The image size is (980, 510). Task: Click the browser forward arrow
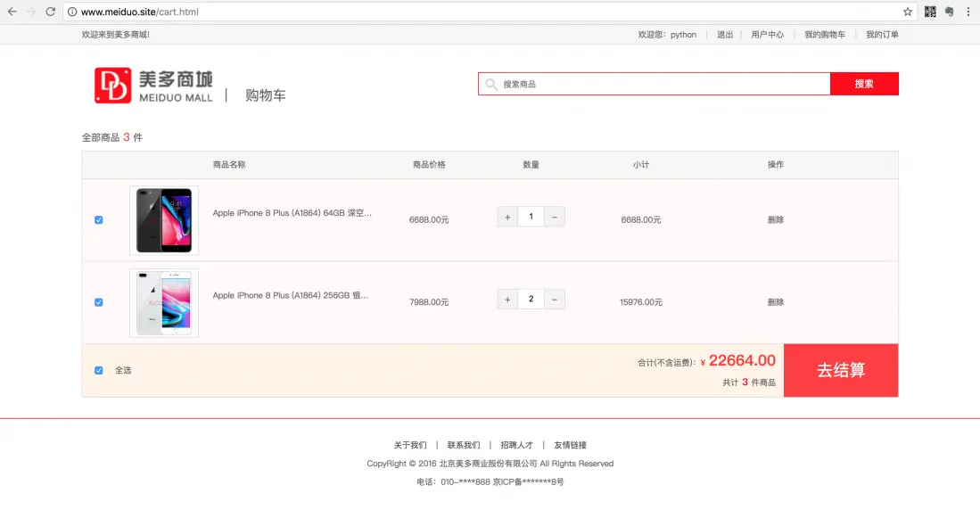31,12
